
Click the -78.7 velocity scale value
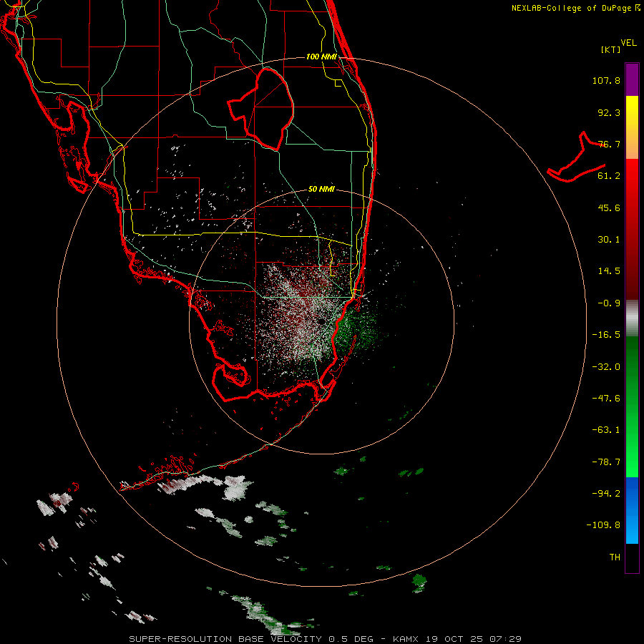coord(606,462)
